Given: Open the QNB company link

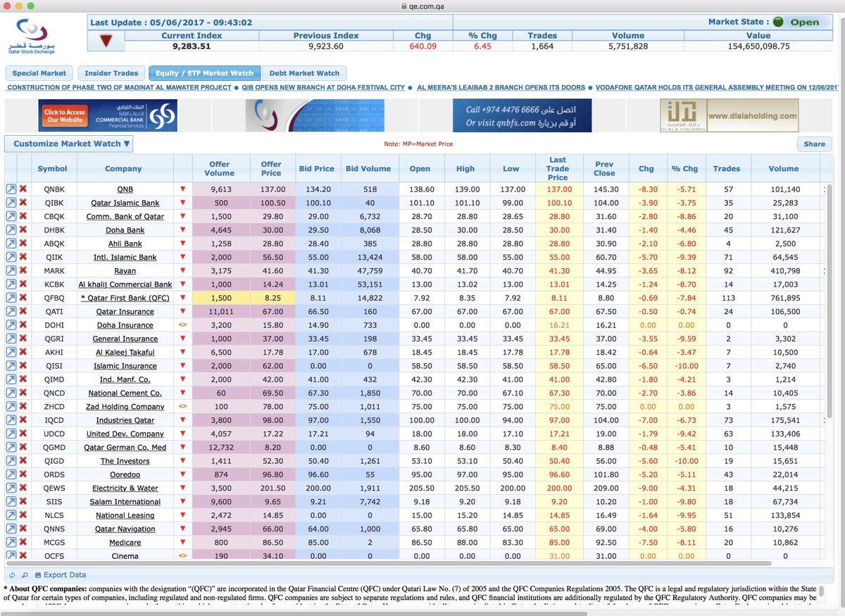Looking at the screenshot, I should click(125, 189).
